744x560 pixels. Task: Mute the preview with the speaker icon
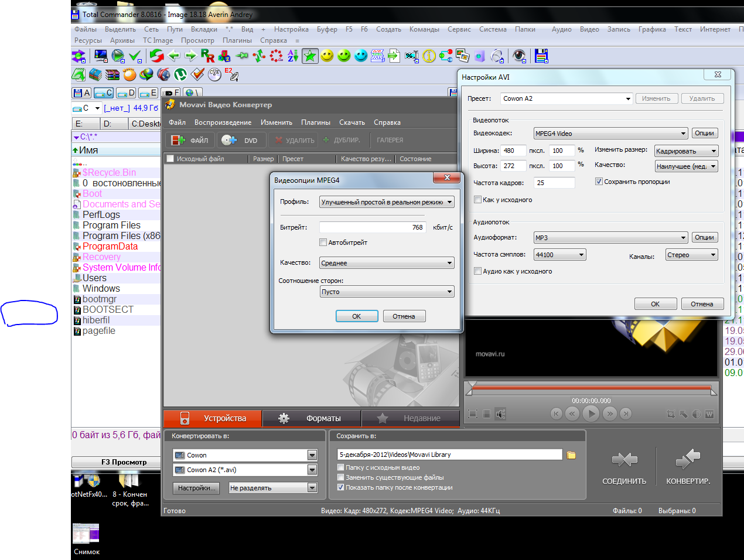point(500,414)
